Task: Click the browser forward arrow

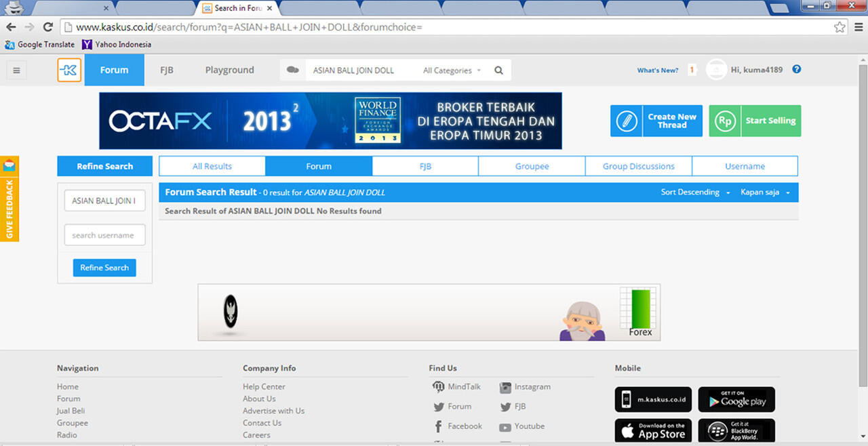Action: coord(29,27)
